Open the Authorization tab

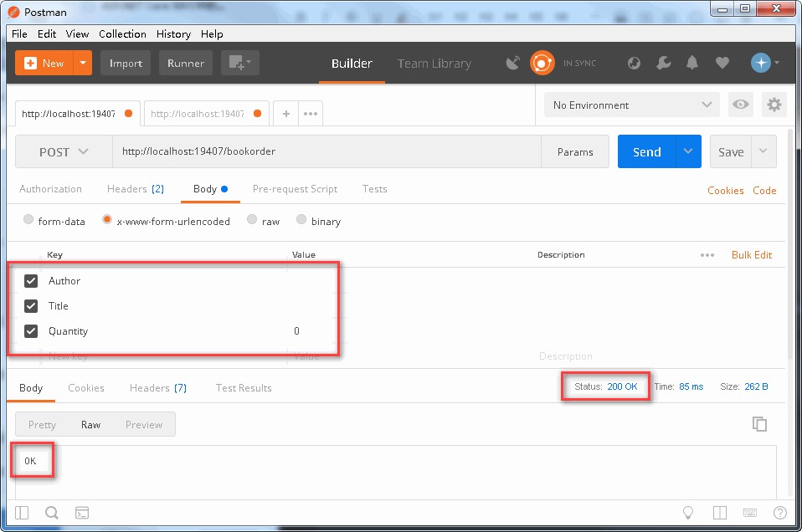tap(50, 188)
